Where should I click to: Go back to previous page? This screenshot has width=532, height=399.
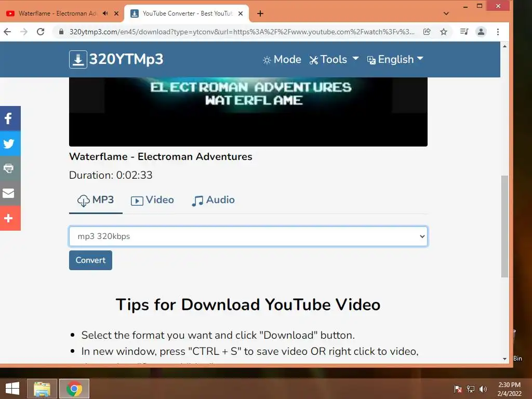[7, 32]
